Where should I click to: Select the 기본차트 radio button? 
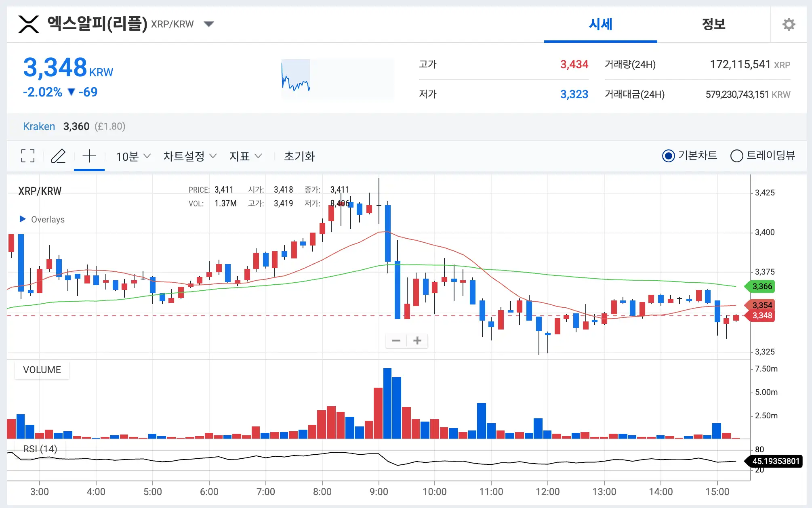click(x=669, y=155)
